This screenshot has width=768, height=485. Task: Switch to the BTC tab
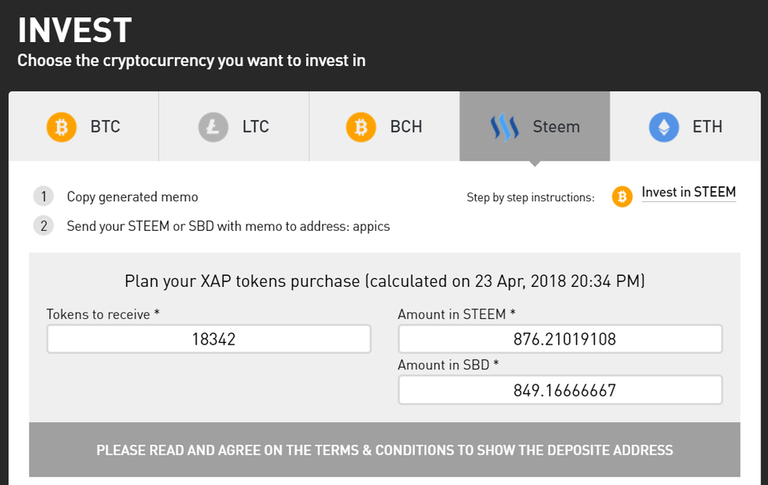84,127
